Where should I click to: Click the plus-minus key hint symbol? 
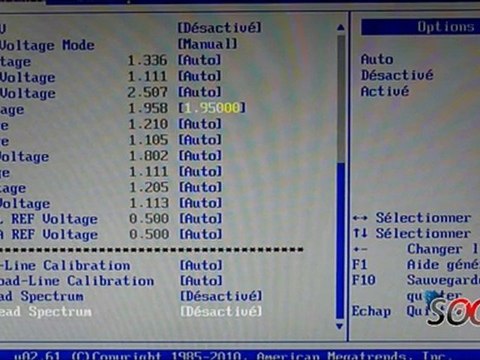(x=360, y=249)
